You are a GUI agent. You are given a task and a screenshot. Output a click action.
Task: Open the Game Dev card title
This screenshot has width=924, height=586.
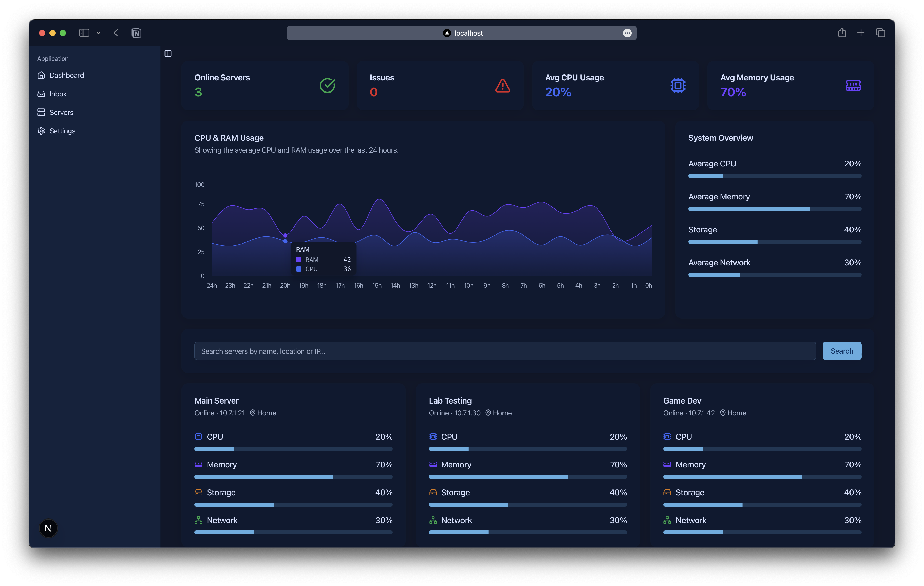click(682, 400)
